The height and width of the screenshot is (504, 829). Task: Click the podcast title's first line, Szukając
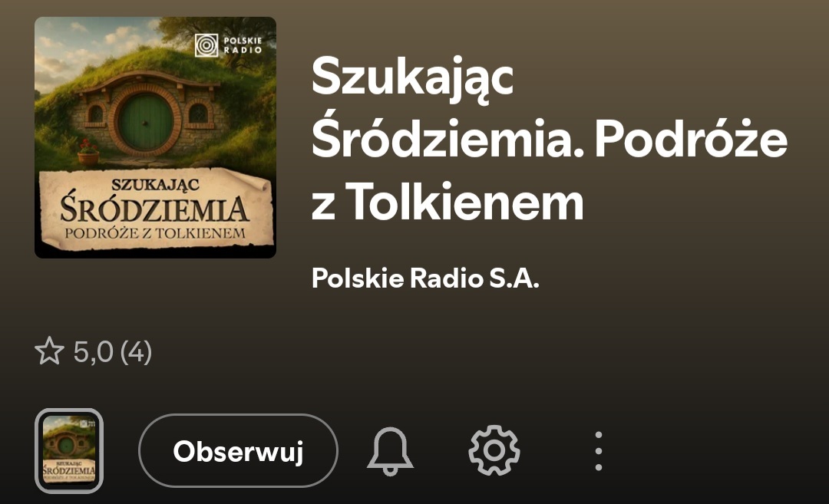[412, 77]
